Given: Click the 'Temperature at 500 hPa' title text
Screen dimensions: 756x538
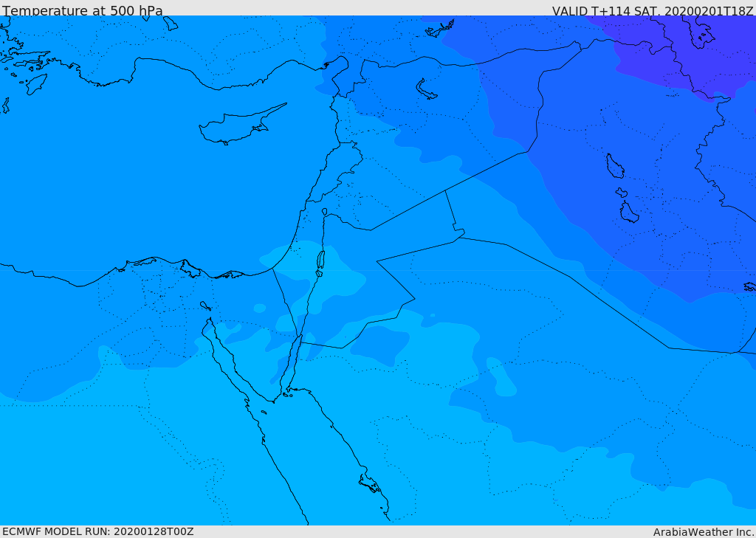Looking at the screenshot, I should tap(83, 10).
